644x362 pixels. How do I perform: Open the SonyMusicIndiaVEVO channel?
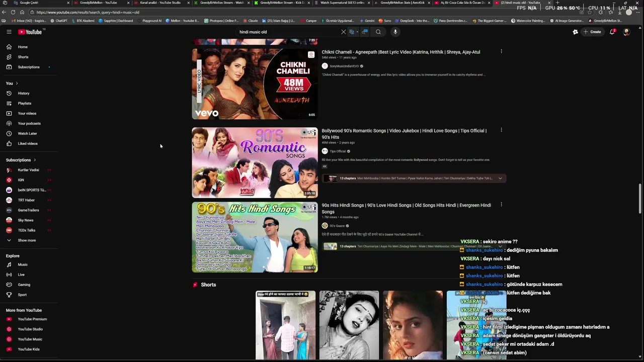click(345, 66)
